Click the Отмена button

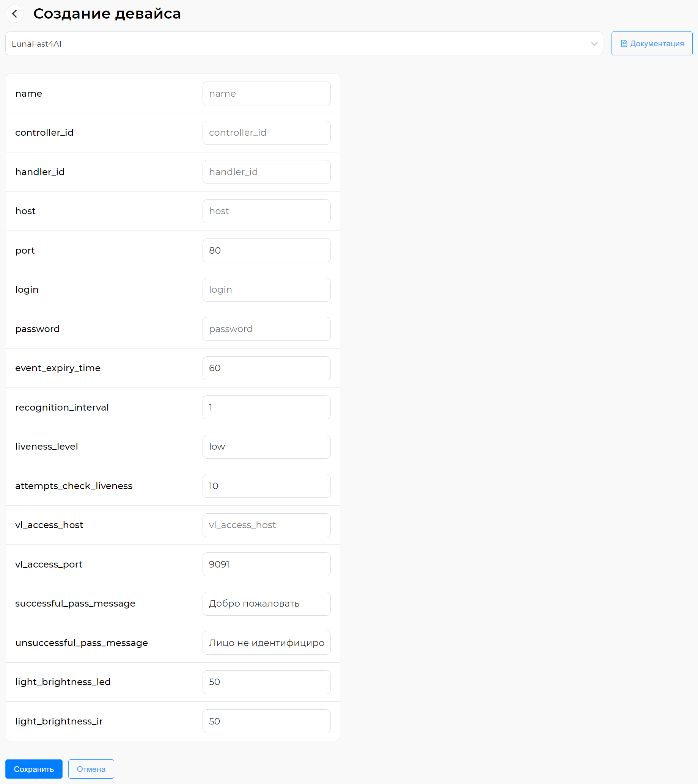[x=91, y=769]
